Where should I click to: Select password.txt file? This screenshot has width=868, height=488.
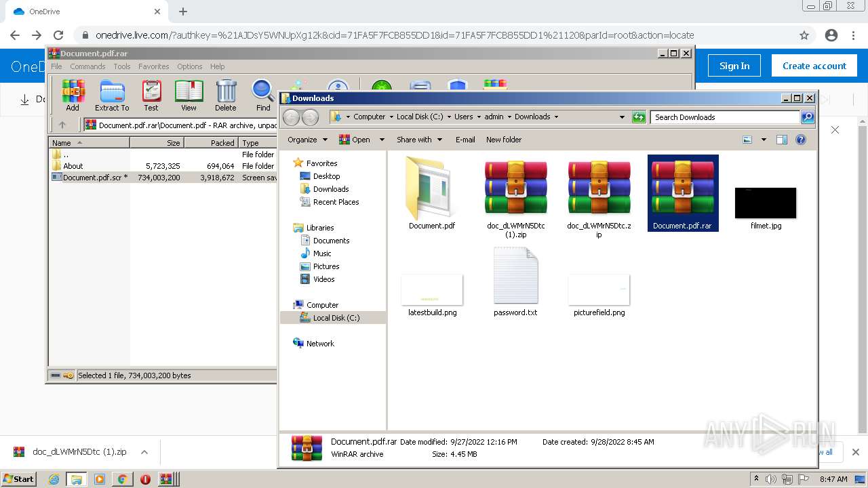[515, 281]
